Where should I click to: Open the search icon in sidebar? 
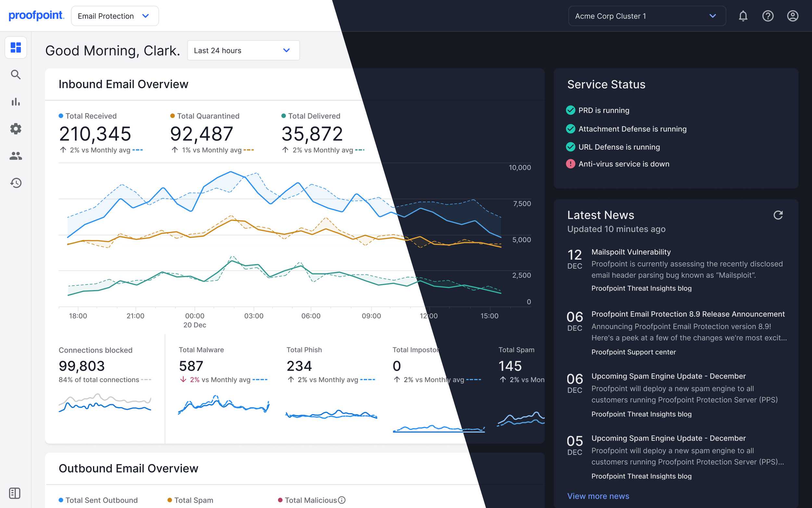click(x=16, y=74)
